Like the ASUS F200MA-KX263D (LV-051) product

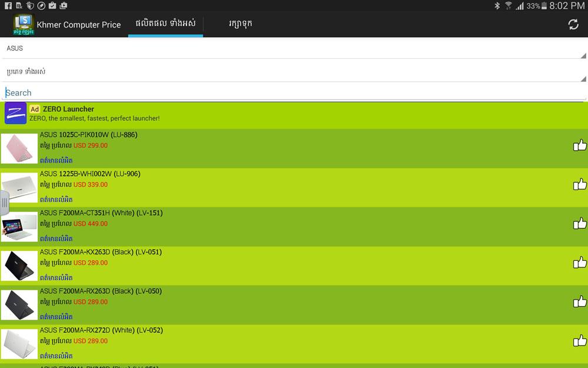click(x=580, y=262)
